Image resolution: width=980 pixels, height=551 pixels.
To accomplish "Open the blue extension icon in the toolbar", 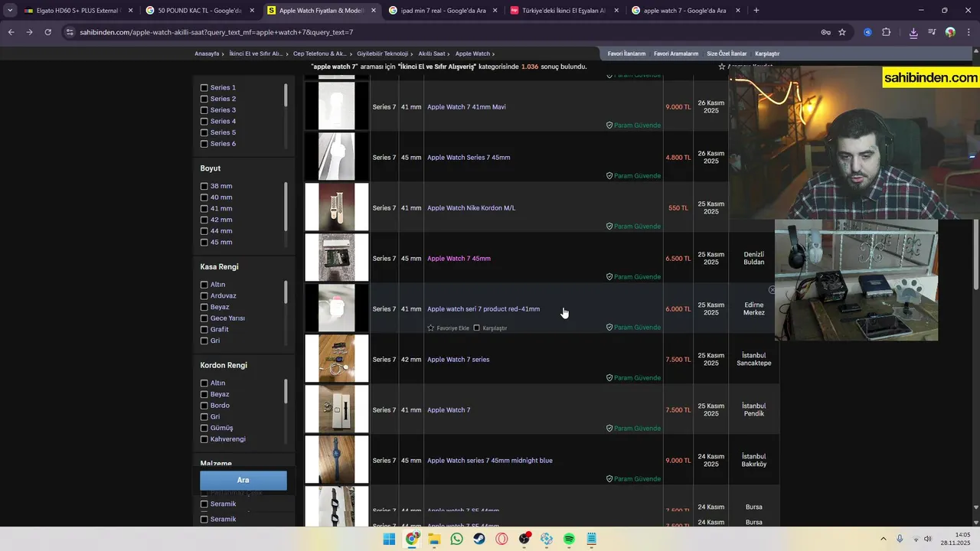I will click(x=867, y=32).
